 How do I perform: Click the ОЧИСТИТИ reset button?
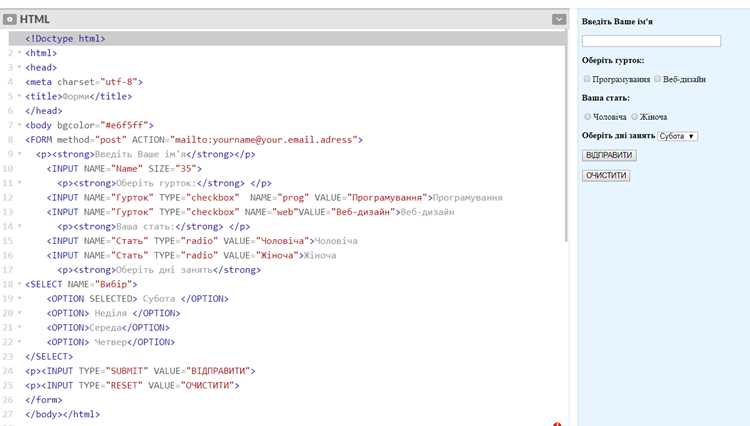606,175
